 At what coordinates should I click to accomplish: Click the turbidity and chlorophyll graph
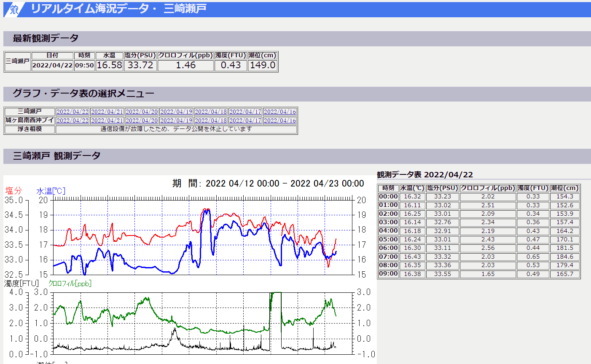pos(202,323)
